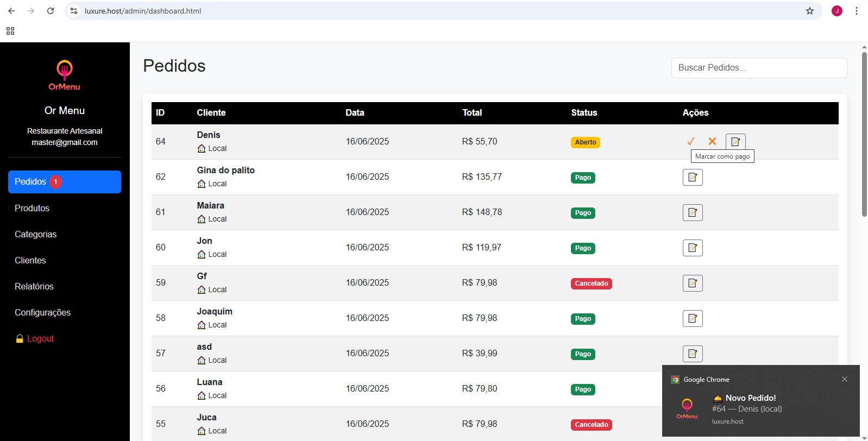Open Categorias from the sidebar

tap(36, 234)
